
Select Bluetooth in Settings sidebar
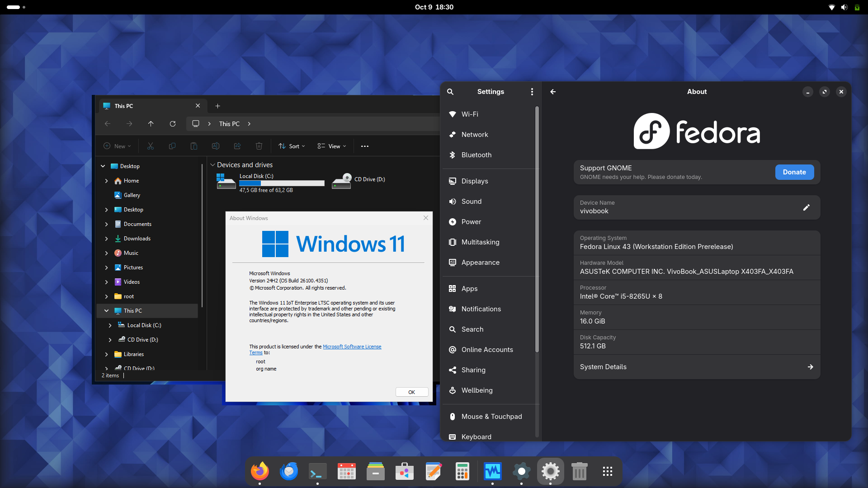[x=476, y=155]
